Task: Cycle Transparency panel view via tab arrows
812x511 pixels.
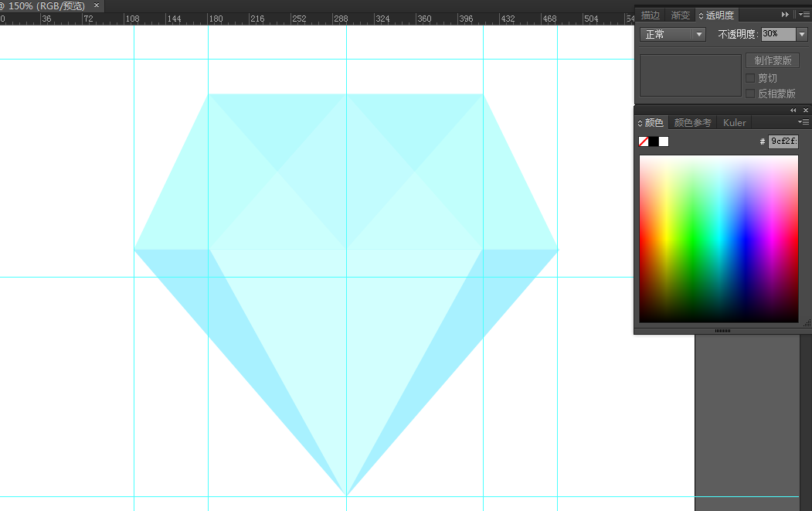Action: coord(702,15)
